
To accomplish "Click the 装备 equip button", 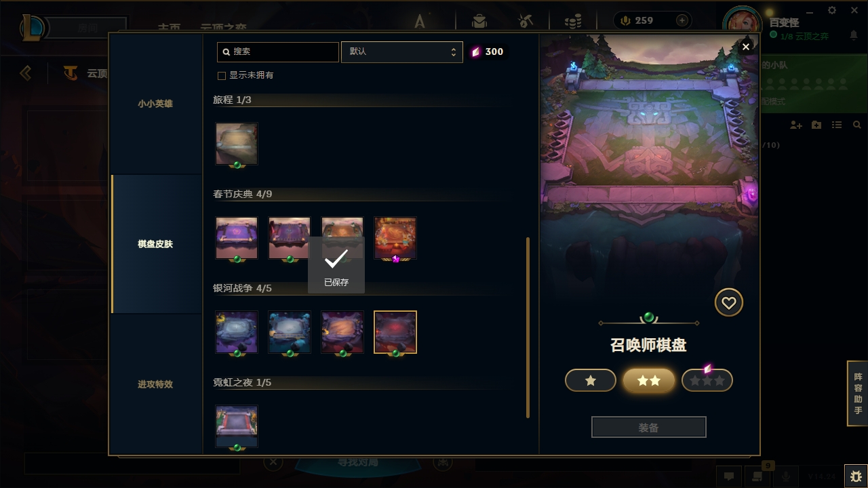I will click(649, 428).
